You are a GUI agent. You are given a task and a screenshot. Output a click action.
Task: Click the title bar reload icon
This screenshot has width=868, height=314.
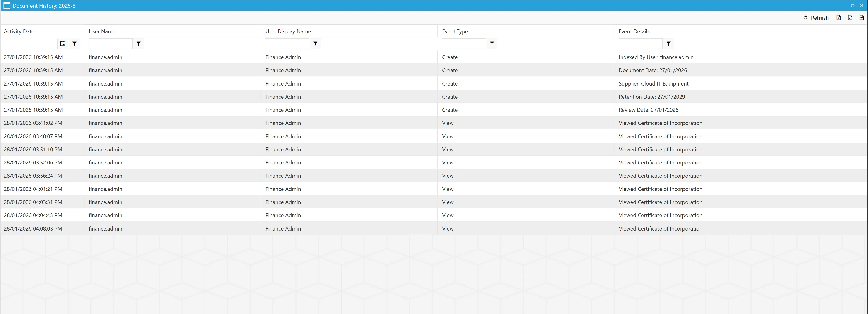(853, 6)
